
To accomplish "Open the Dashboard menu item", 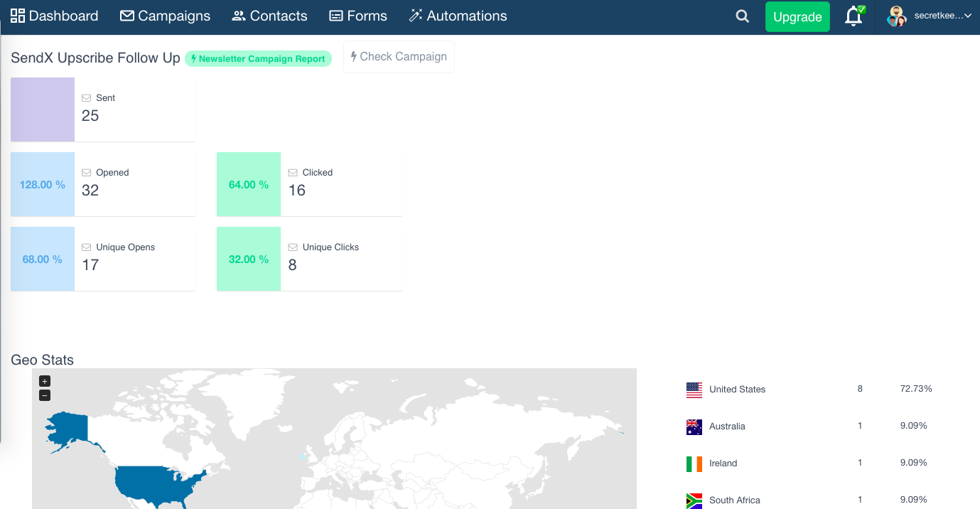I will (54, 16).
